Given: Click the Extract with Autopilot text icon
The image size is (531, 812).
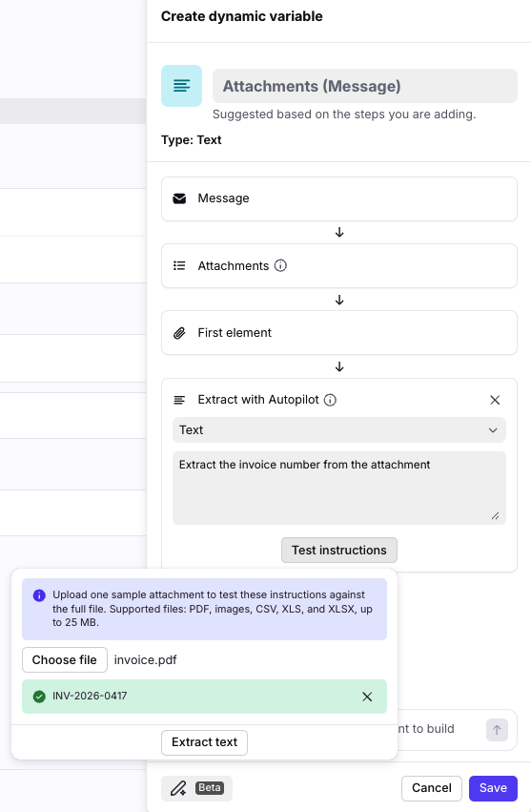Looking at the screenshot, I should (x=179, y=400).
